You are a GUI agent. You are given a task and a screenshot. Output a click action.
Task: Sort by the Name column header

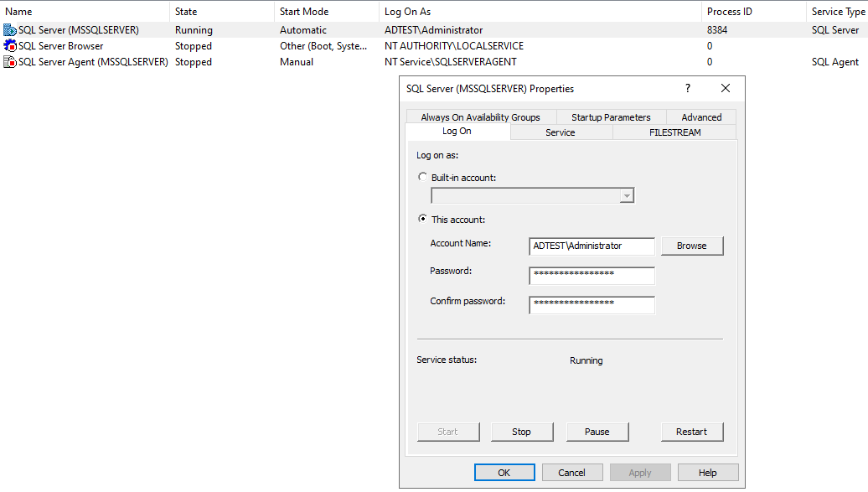point(85,11)
